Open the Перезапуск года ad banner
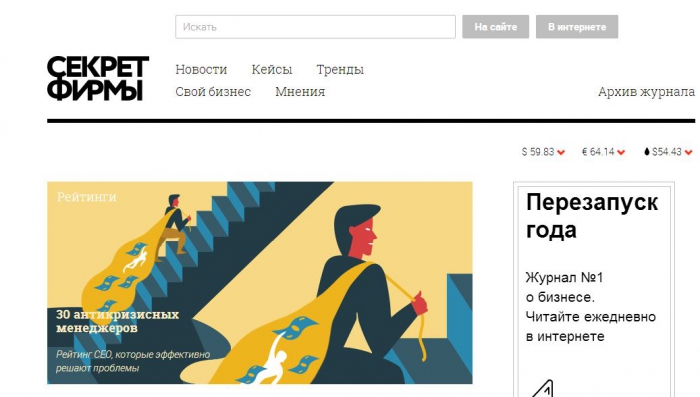700x397 pixels. click(x=594, y=290)
